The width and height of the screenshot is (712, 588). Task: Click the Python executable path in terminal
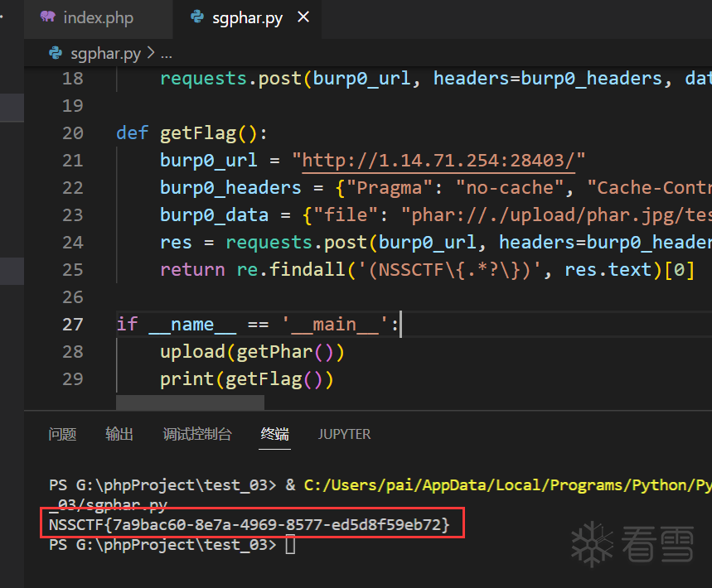coord(507,485)
